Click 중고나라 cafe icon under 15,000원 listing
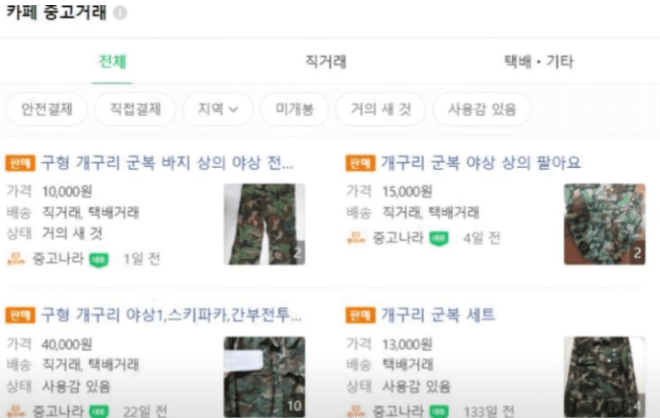660x418 pixels. [356, 238]
